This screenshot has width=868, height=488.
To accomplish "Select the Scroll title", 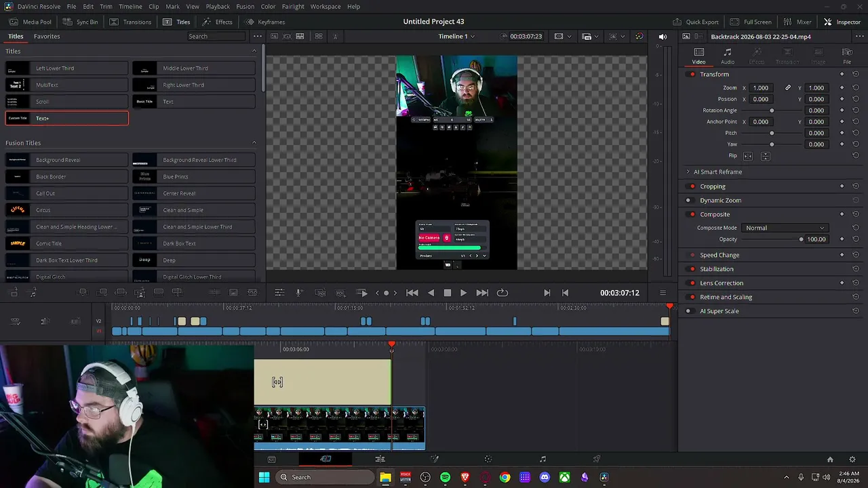I will click(x=67, y=102).
